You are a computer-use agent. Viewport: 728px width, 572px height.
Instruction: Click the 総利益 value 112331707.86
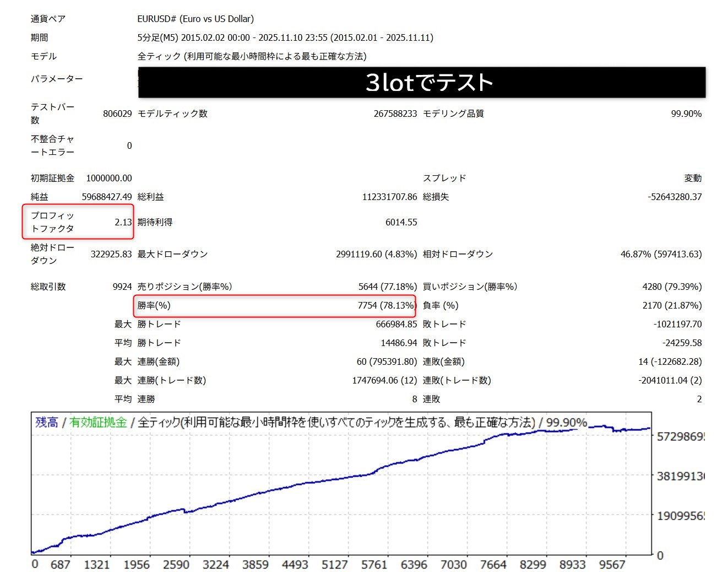pyautogui.click(x=389, y=197)
